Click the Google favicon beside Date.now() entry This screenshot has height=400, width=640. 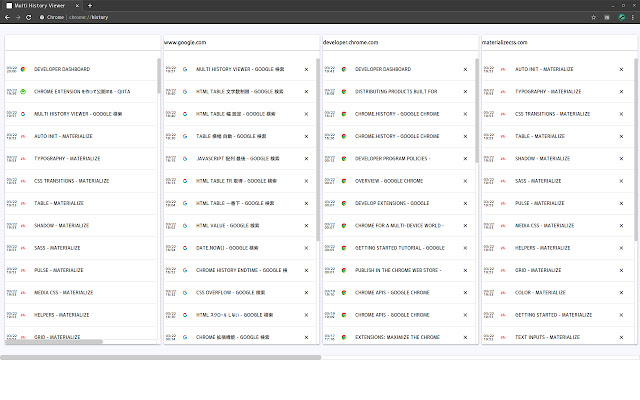[x=185, y=248]
